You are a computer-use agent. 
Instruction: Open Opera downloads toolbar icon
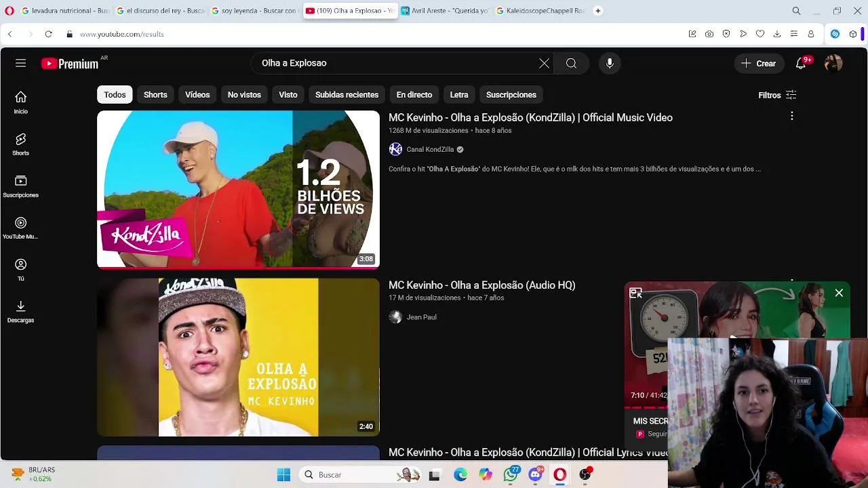click(777, 34)
